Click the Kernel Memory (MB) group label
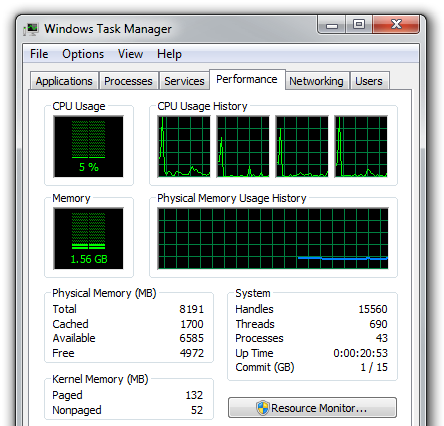Screen dimensions: 444x426 [100, 379]
